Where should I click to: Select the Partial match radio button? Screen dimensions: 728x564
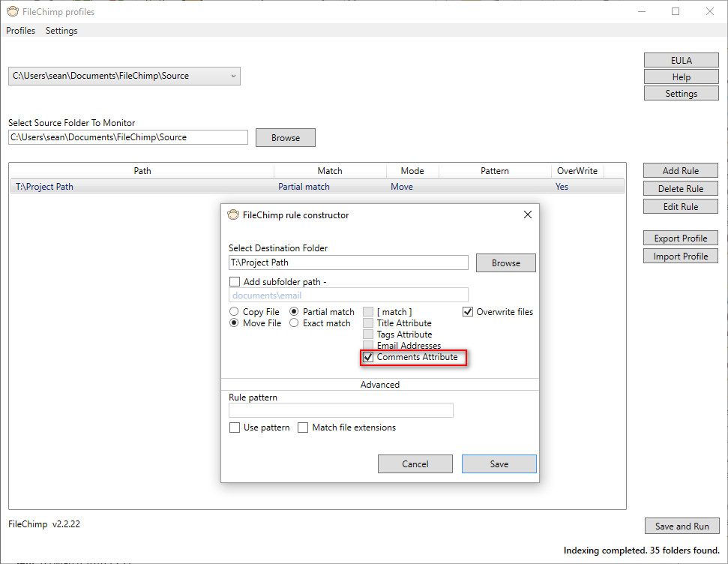pyautogui.click(x=294, y=312)
